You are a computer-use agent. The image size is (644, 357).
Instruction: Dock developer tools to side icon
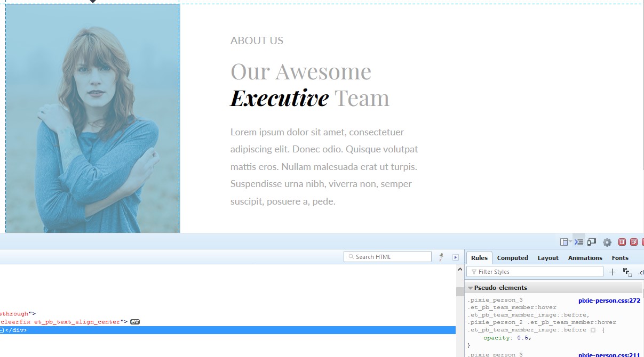pyautogui.click(x=622, y=242)
